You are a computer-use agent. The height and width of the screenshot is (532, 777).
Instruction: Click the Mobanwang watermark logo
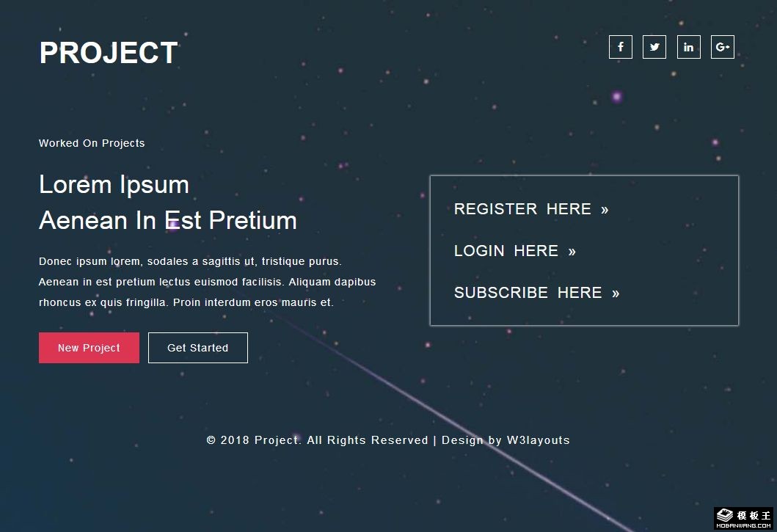click(x=743, y=519)
